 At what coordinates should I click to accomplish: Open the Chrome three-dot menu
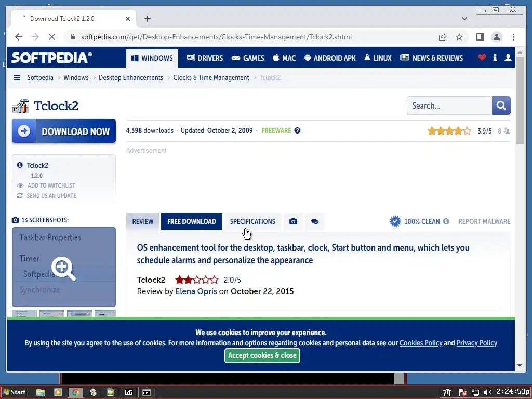513,37
